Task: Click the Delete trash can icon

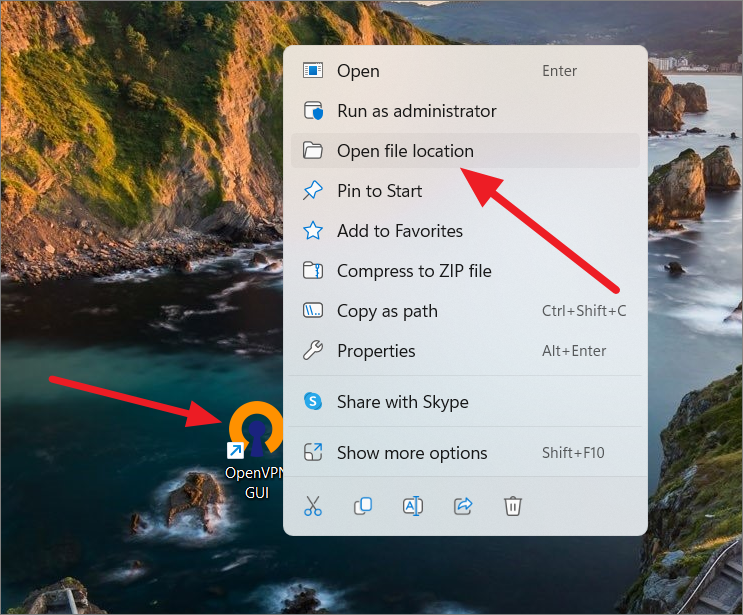Action: pyautogui.click(x=513, y=506)
